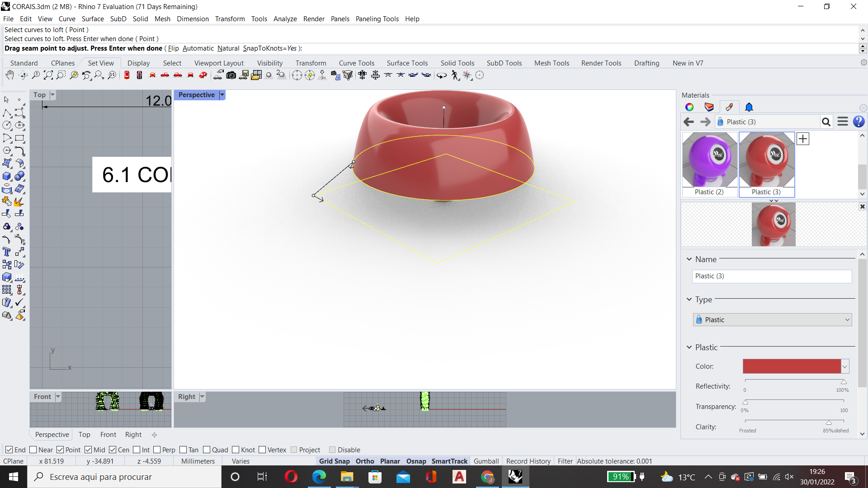
Task: Open the Surface menu
Action: point(92,19)
